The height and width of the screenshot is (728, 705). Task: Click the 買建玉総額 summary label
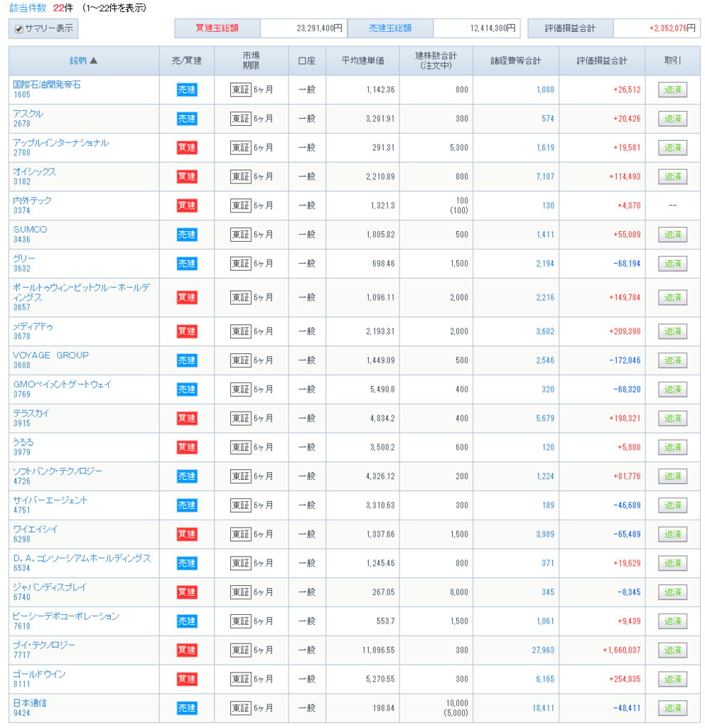[x=217, y=28]
